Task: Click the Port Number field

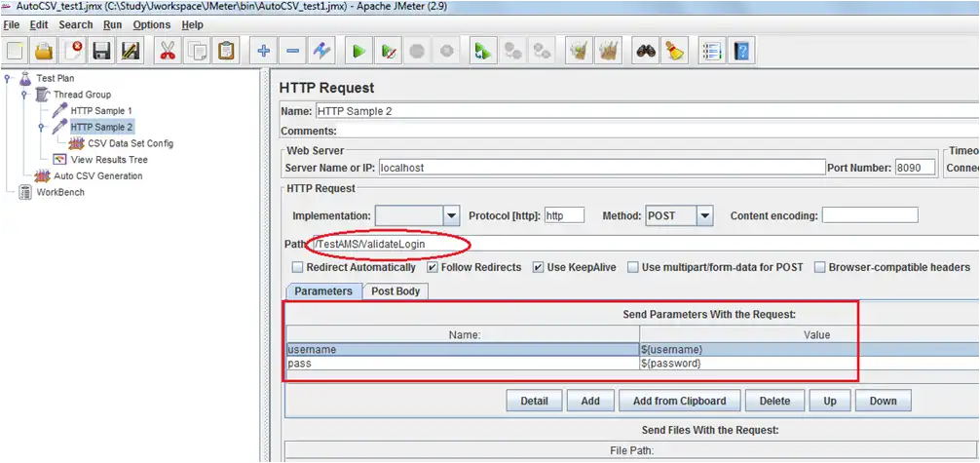Action: click(915, 168)
